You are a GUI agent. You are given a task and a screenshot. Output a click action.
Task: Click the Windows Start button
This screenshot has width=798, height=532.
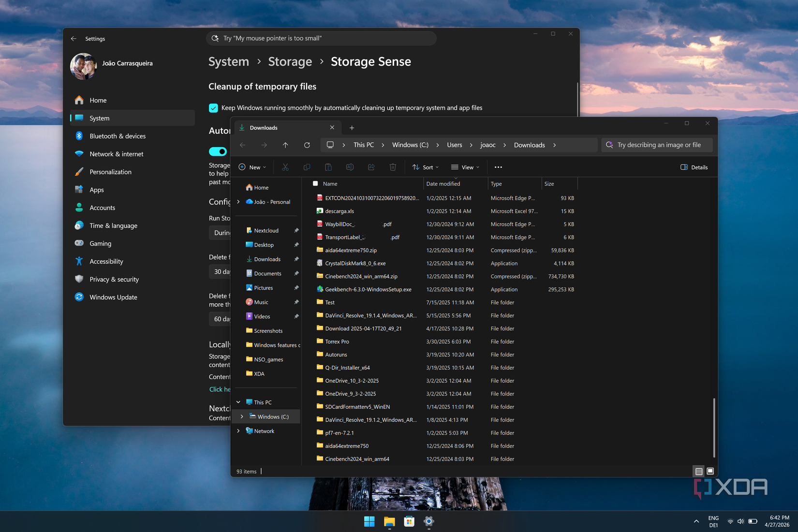point(369,521)
